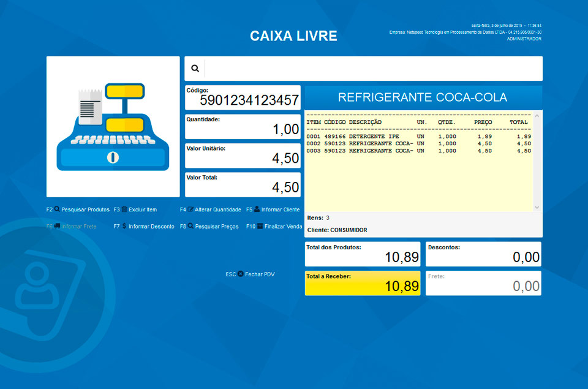This screenshot has height=389, width=588.
Task: Click the magnifier icon for Pesquisar Preços
Action: coord(190,226)
